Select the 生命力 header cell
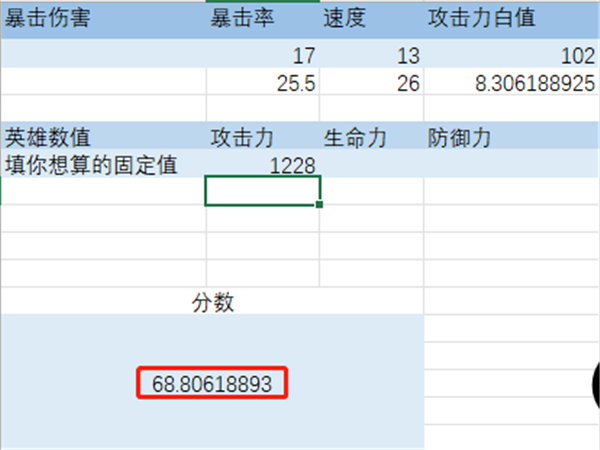The width and height of the screenshot is (600, 450). coord(371,136)
